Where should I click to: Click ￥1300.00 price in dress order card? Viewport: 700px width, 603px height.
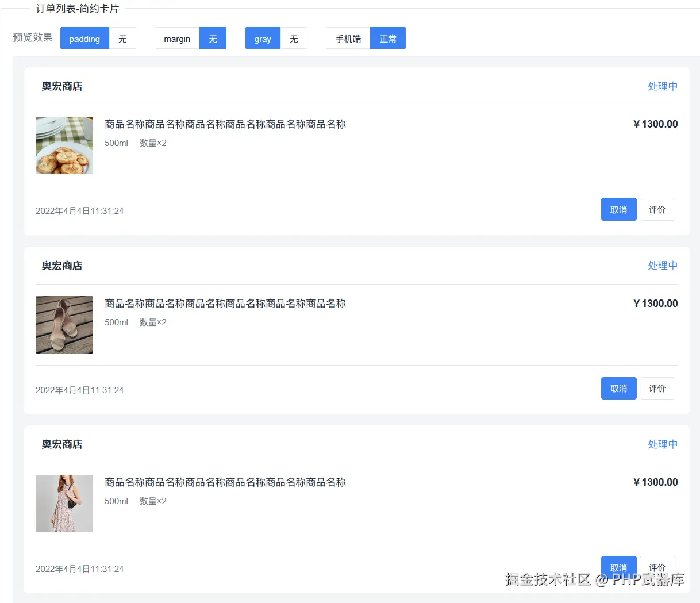tap(655, 482)
